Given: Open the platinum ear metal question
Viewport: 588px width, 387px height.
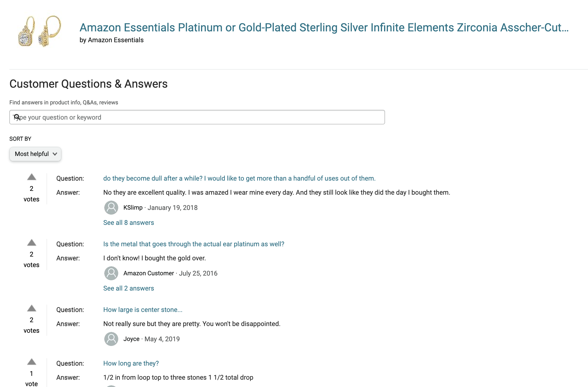Looking at the screenshot, I should coord(194,244).
